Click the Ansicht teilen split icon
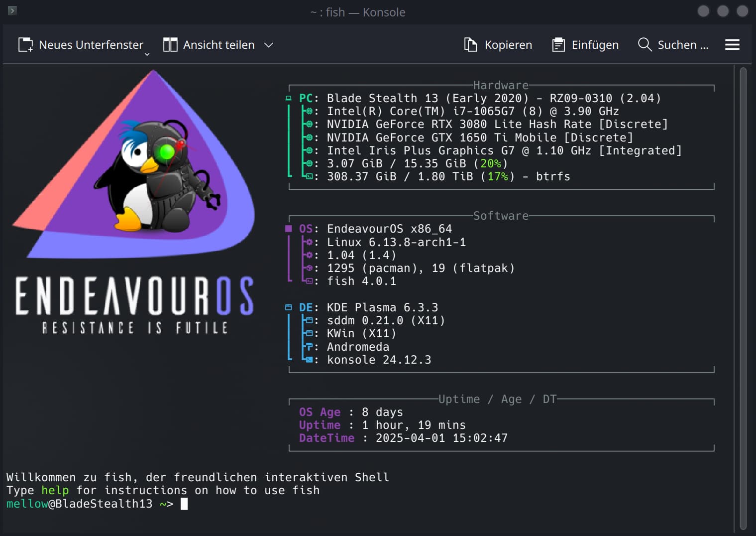This screenshot has width=756, height=536. pyautogui.click(x=170, y=45)
